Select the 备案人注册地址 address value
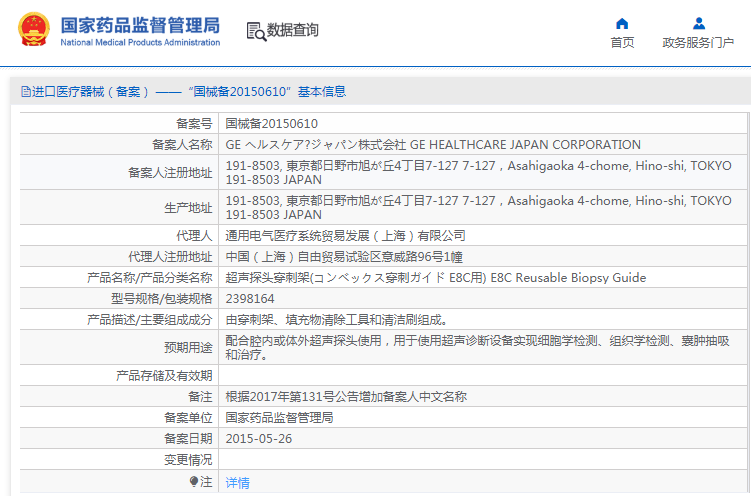 tap(478, 172)
